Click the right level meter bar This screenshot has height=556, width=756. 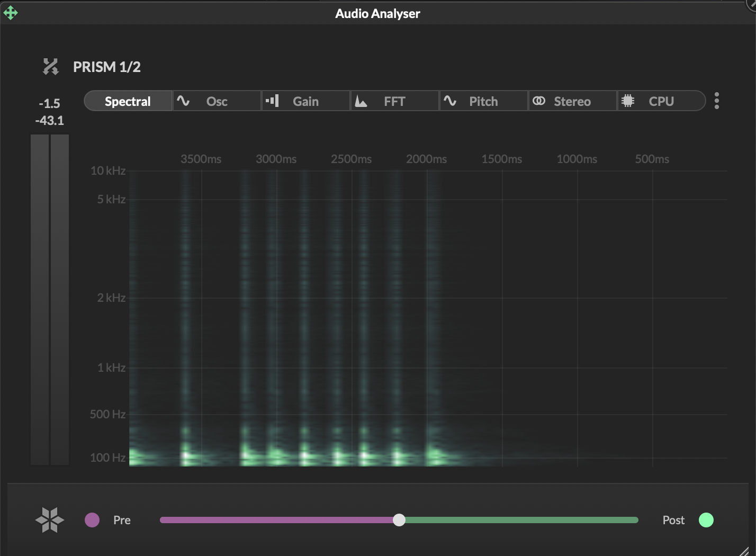60,300
